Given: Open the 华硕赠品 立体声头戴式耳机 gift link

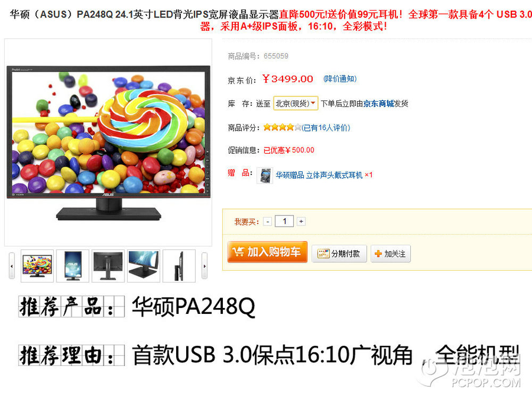Looking at the screenshot, I should pos(319,175).
